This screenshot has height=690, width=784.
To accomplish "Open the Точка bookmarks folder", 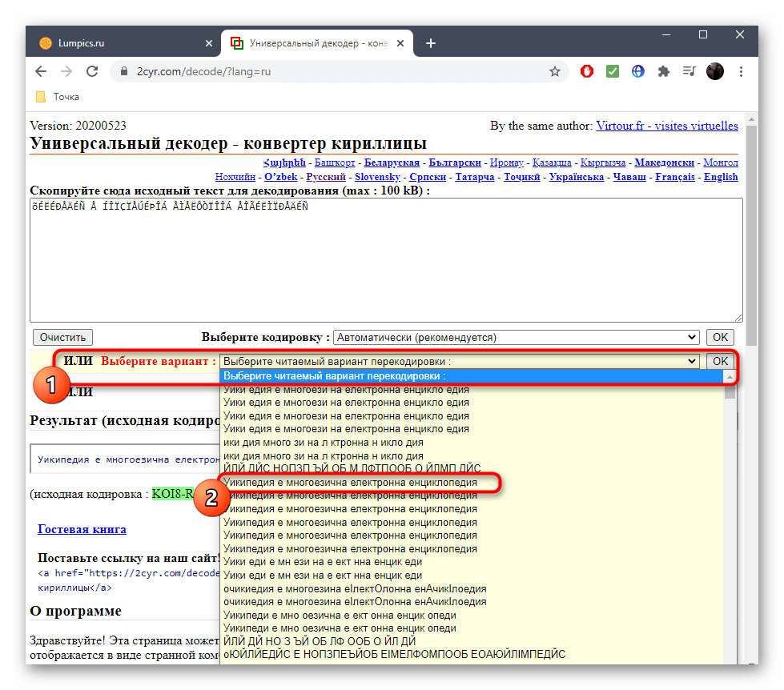I will (x=58, y=97).
